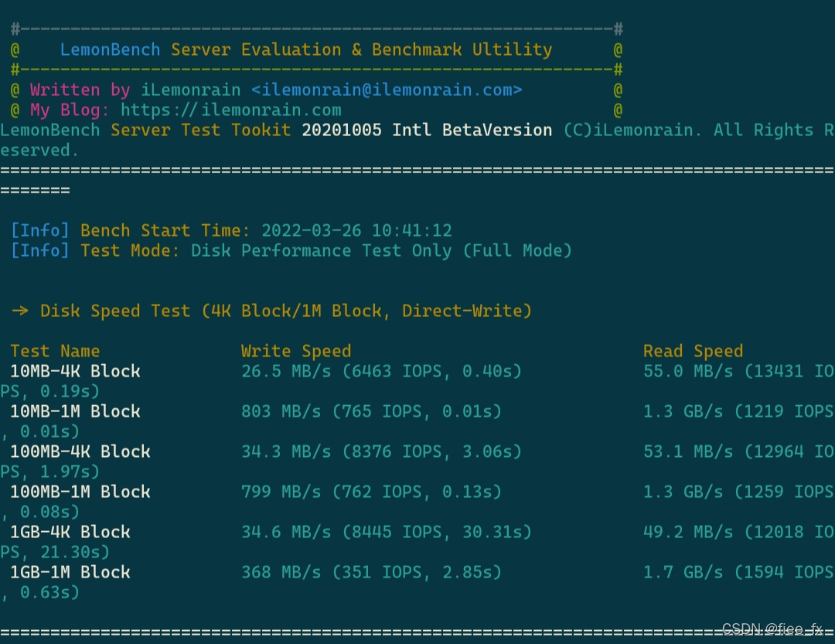
Task: Click the wrapped text , 0.08s)
Action: 40,512
